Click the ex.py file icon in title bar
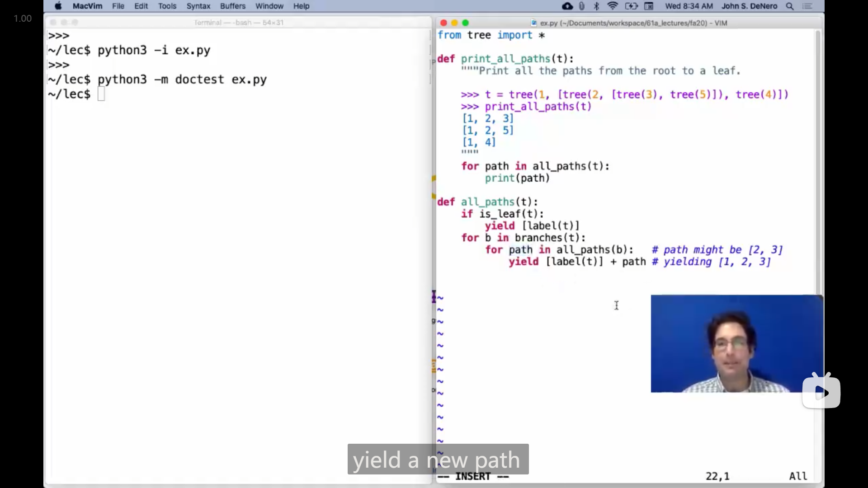Screen dimensions: 868x488 [x=534, y=23]
